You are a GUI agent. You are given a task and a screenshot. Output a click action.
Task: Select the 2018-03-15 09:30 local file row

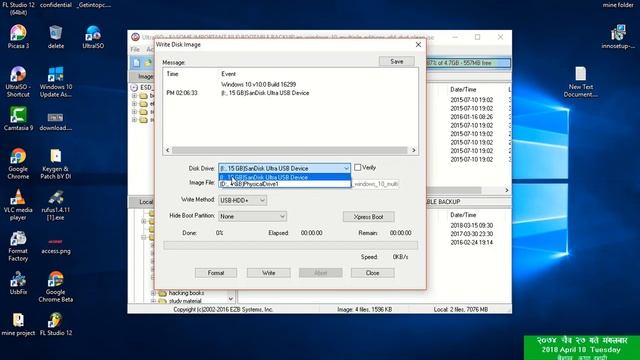[472, 225]
